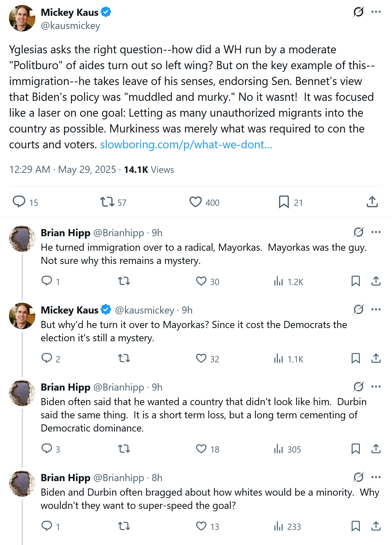Repost Mickey Kaus's 'still a mystery' reply
The image size is (392, 545).
[124, 359]
